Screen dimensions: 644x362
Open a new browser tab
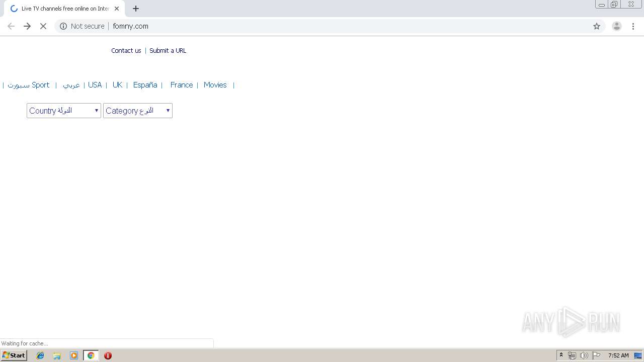click(x=136, y=9)
